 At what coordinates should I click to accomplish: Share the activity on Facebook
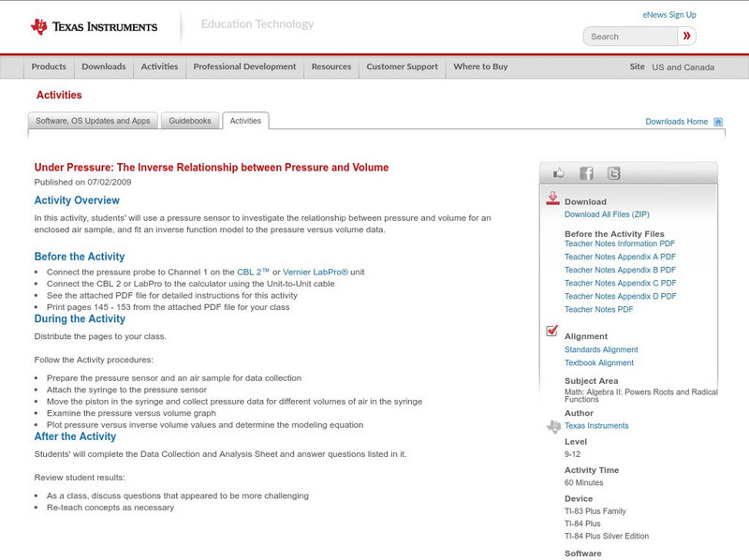point(586,173)
